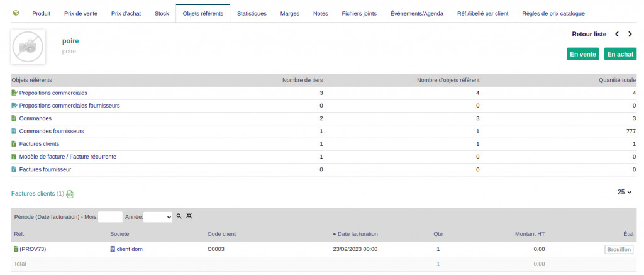
Task: Click the Brouillon status badge
Action: pyautogui.click(x=619, y=250)
